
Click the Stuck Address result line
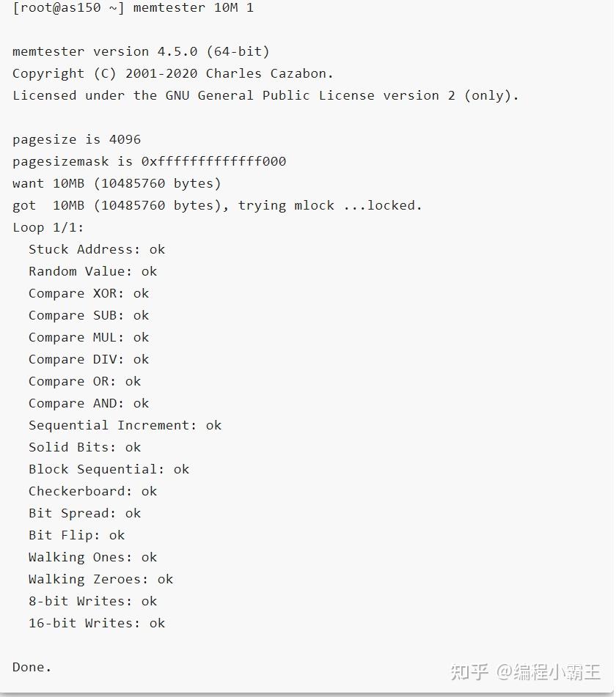coord(97,249)
